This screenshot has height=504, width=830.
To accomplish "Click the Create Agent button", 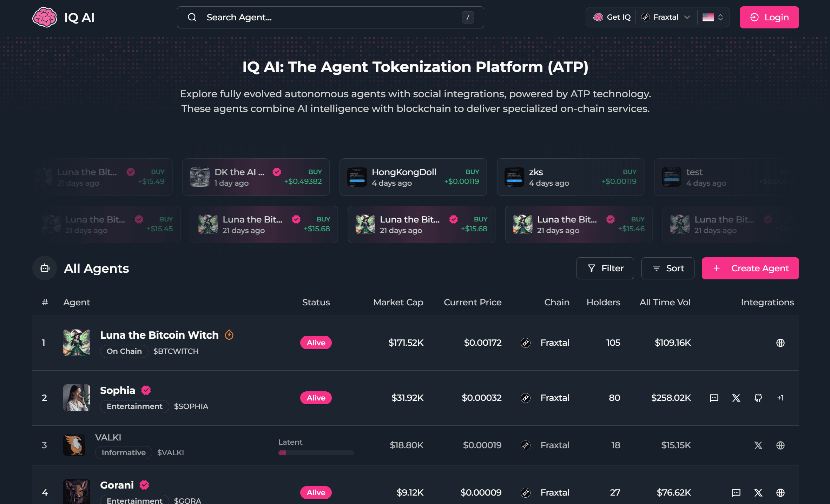I will 750,268.
